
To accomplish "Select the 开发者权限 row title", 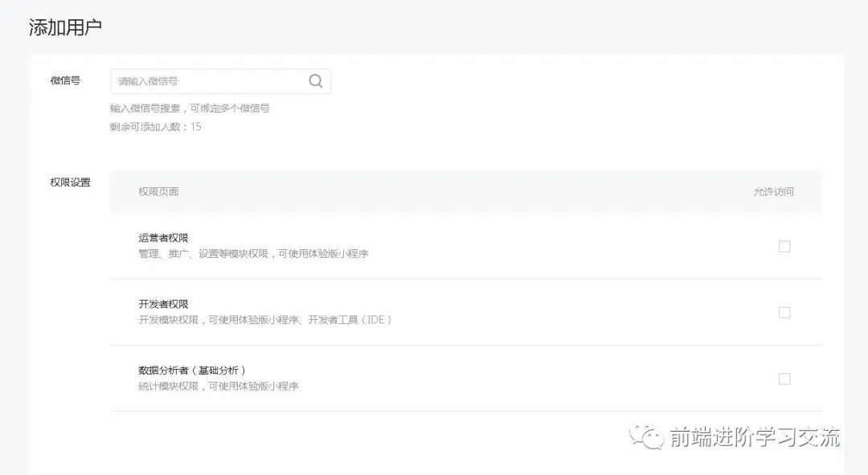I will pos(163,305).
